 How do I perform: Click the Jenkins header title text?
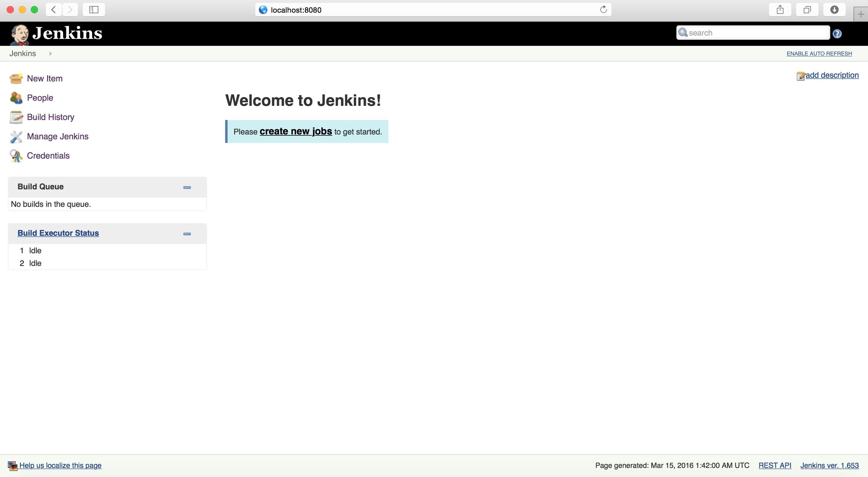tap(67, 33)
